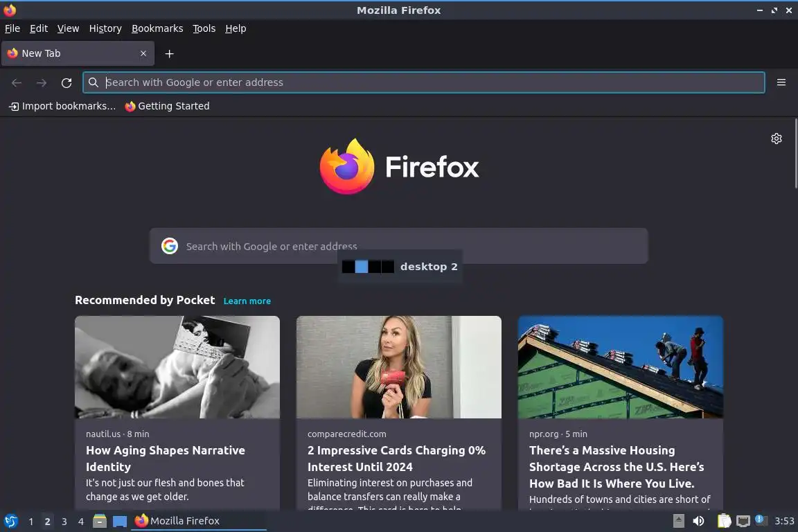798x532 pixels.
Task: Click Learn more link beside Pocket
Action: [x=247, y=301]
